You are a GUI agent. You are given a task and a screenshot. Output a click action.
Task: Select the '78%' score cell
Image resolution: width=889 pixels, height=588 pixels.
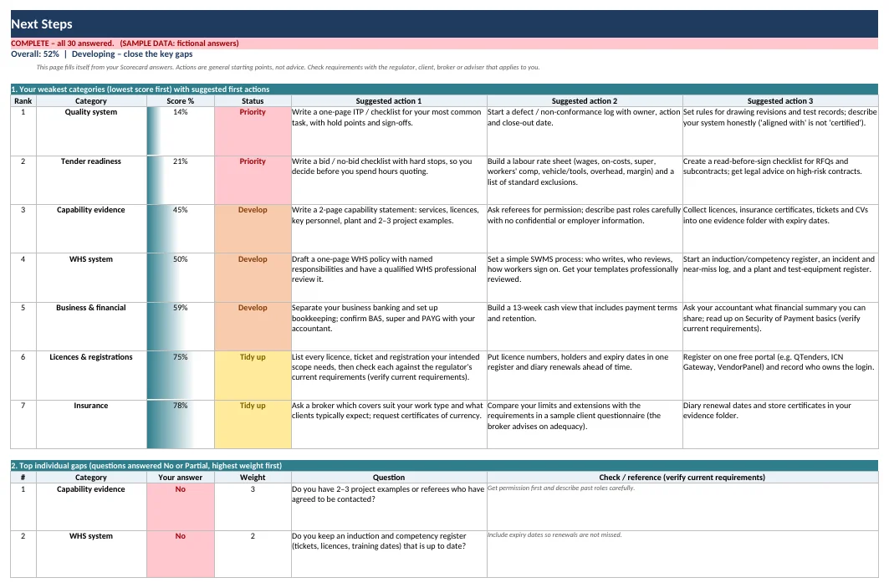point(181,424)
